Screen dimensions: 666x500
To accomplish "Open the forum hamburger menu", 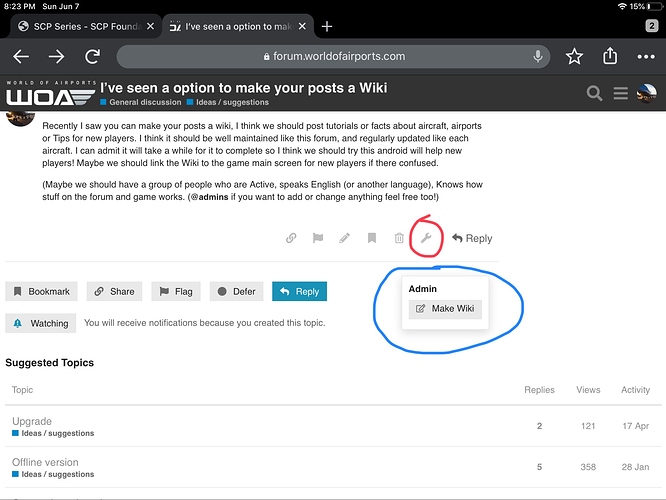I will click(620, 93).
